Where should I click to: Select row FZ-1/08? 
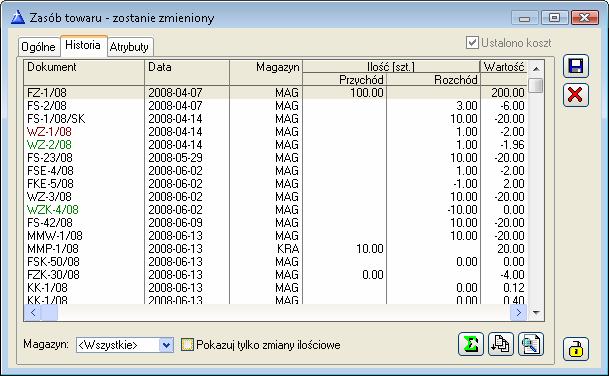274,92
